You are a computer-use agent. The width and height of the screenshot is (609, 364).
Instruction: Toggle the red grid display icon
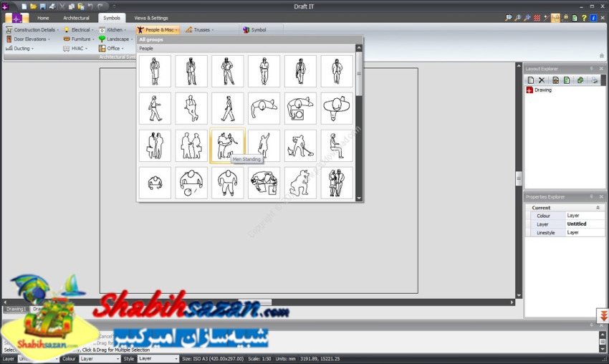537,18
